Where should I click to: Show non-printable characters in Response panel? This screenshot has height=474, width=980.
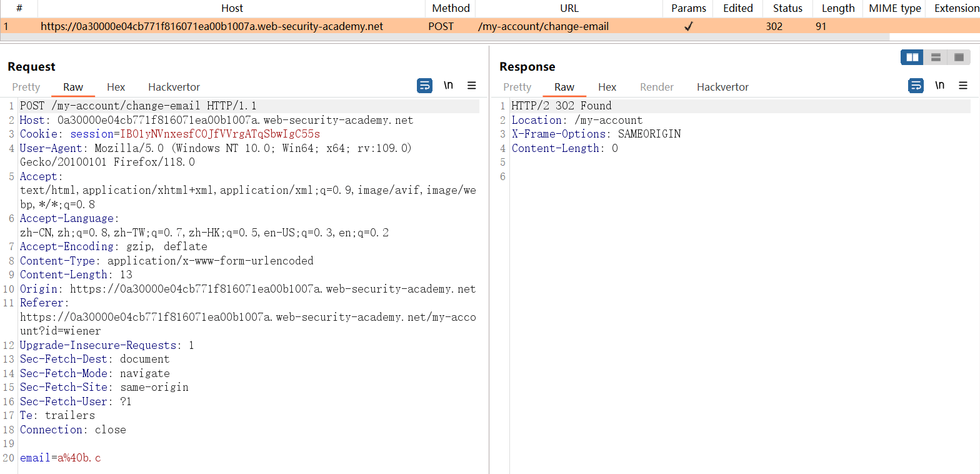939,86
